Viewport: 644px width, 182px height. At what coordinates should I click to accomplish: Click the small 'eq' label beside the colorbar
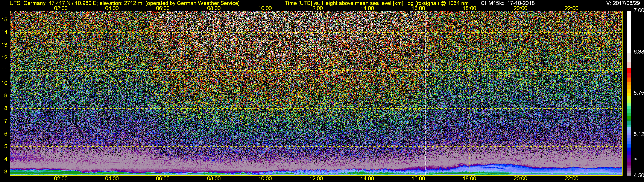[x=636, y=159]
